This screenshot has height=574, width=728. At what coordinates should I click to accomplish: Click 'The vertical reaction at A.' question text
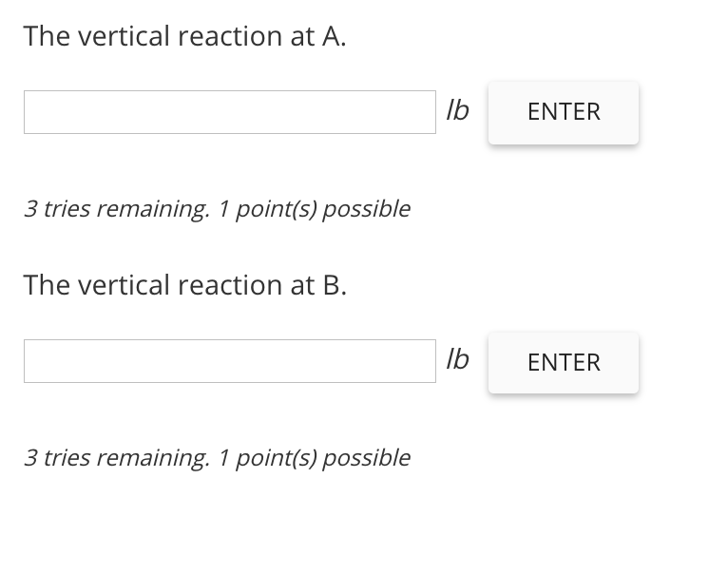184,36
